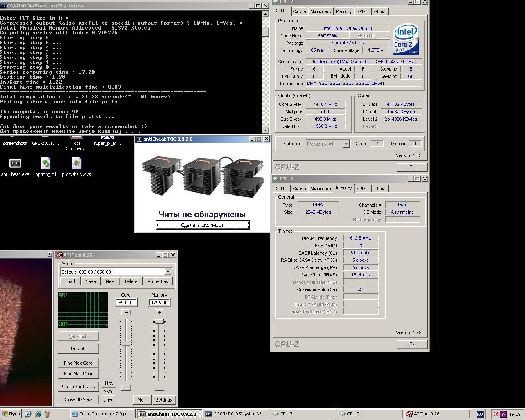Click Сделать скриншот button

tap(203, 225)
